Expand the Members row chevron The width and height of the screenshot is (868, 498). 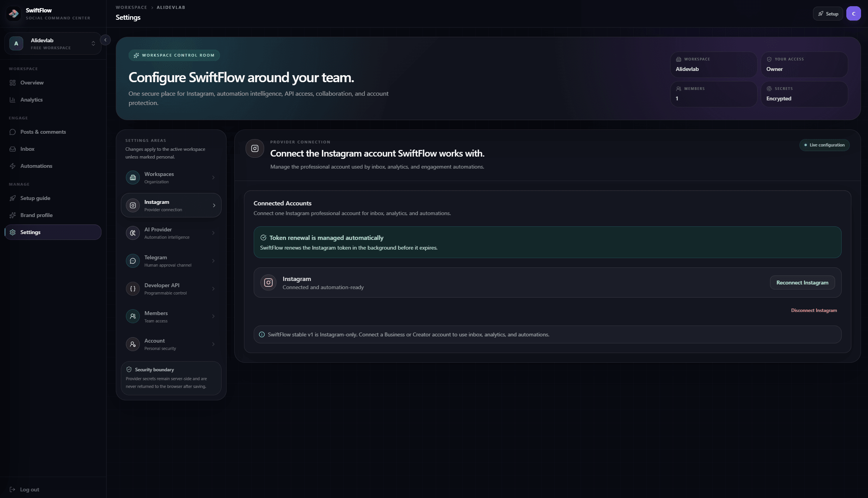tap(213, 316)
